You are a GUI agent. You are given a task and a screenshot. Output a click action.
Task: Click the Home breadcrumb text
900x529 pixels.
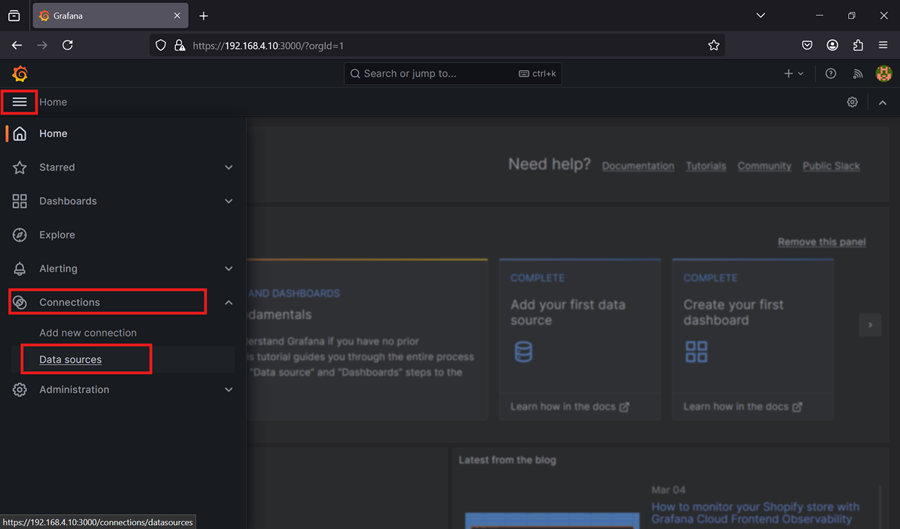[53, 102]
